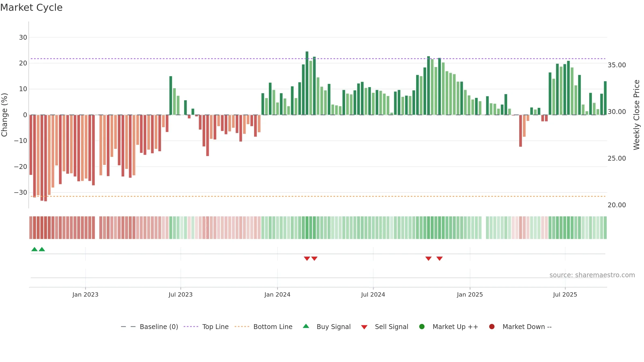Viewport: 644px width, 362px height.
Task: Click the first red sell marker in late 2024
Action: 429,258
